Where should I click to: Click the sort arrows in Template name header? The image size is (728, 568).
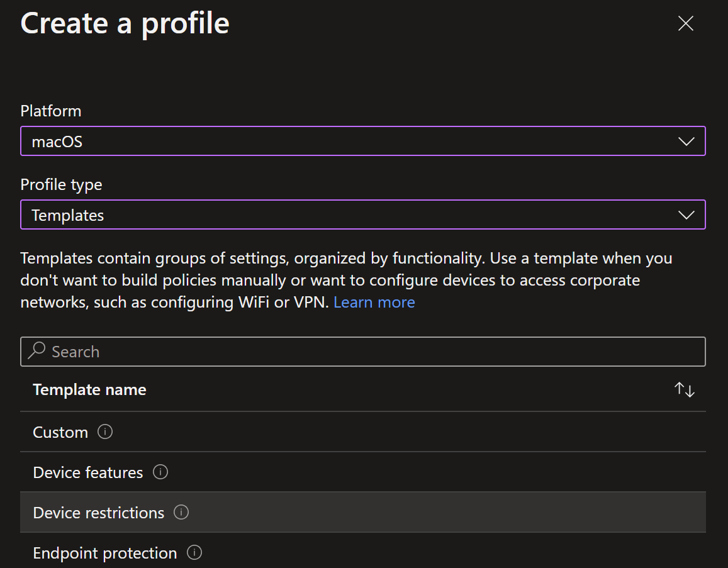click(685, 389)
